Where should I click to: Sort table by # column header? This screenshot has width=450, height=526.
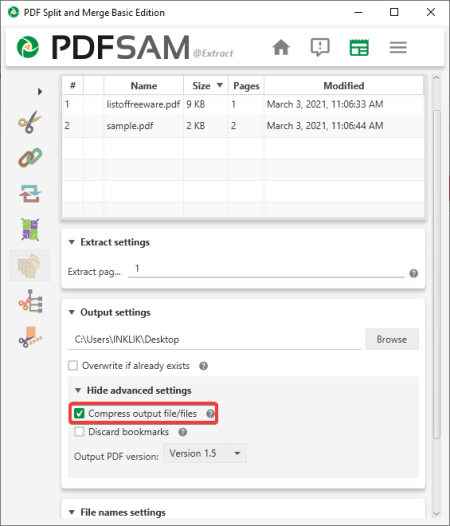72,86
